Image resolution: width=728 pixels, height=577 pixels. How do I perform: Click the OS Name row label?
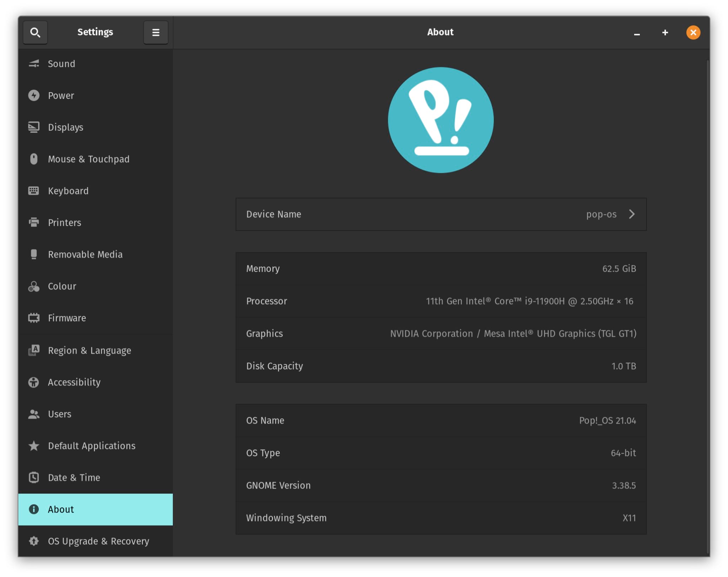coord(265,420)
